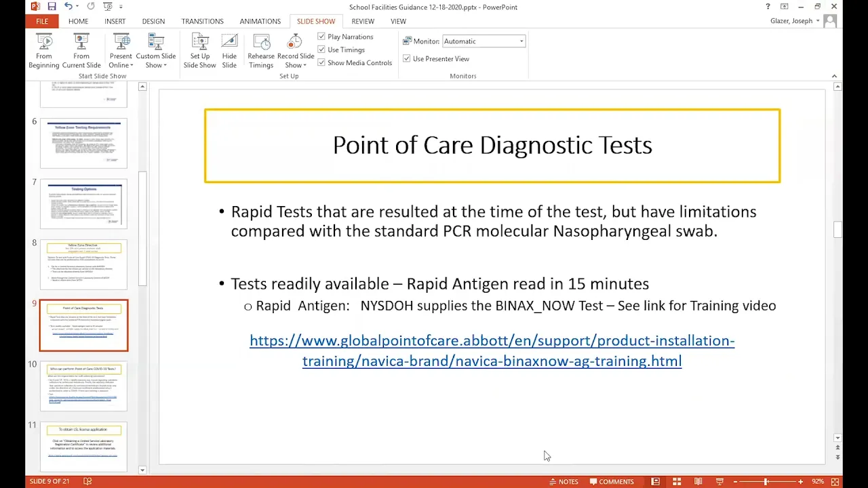Select slide 8 thumbnail
Screen dimensions: 868x488
pos(83,264)
